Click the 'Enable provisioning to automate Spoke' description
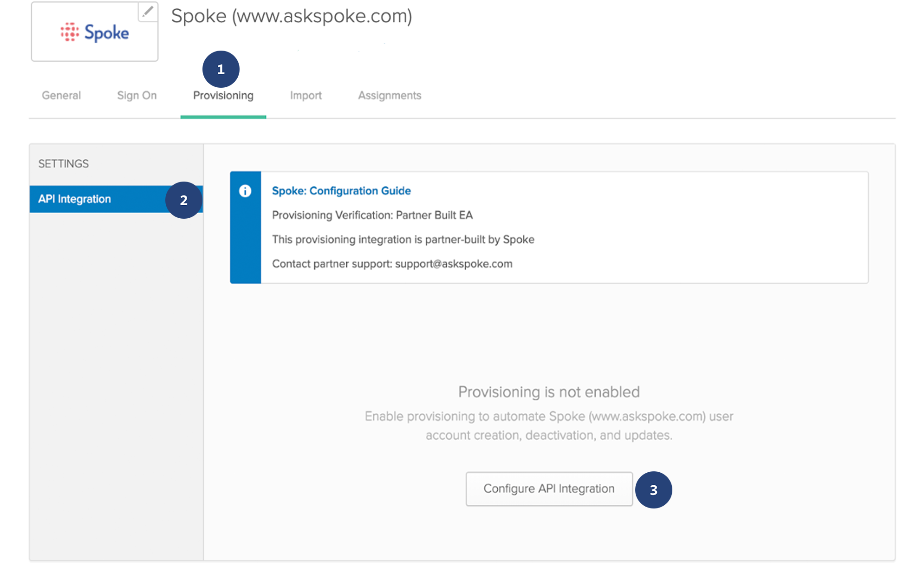Viewport: 924px width, 580px height. tap(549, 426)
